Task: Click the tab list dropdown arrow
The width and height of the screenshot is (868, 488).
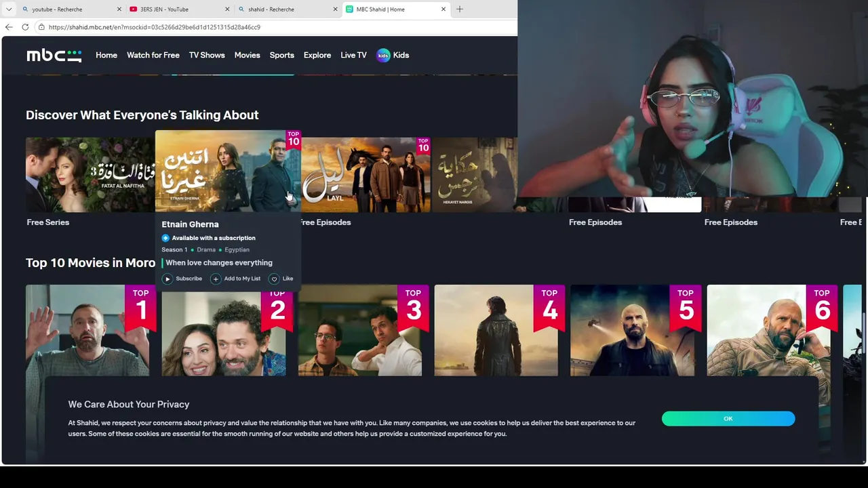Action: (9, 9)
